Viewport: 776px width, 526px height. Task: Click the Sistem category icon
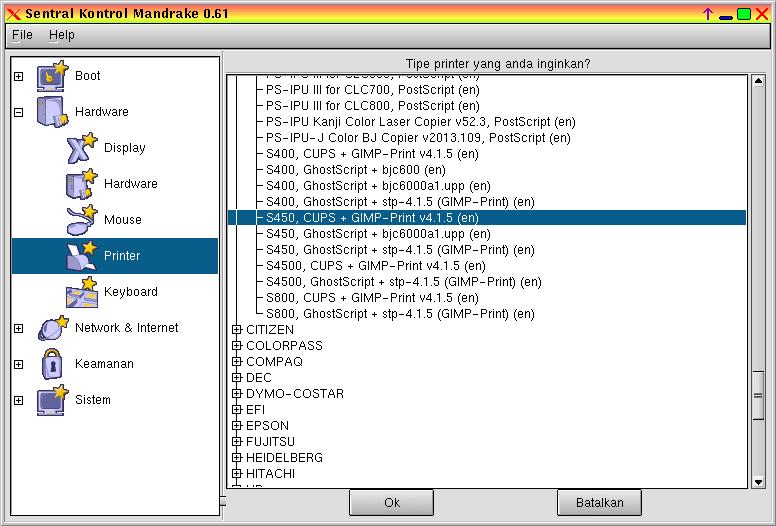pos(51,400)
